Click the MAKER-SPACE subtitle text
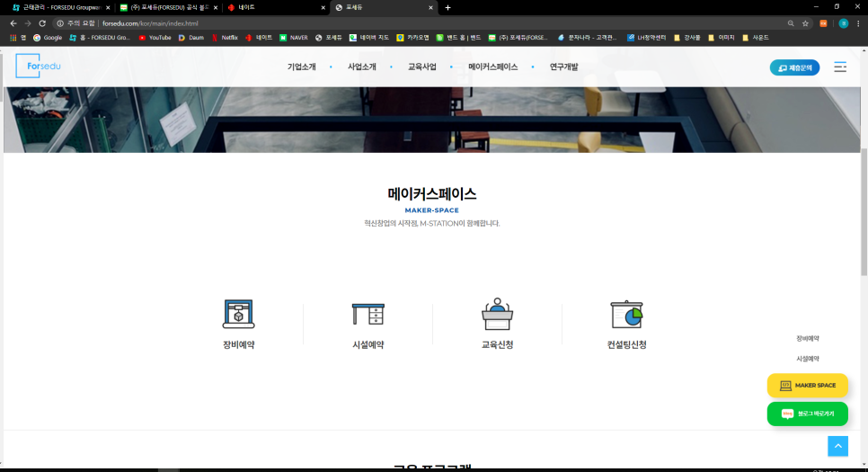This screenshot has height=472, width=868. click(x=432, y=210)
